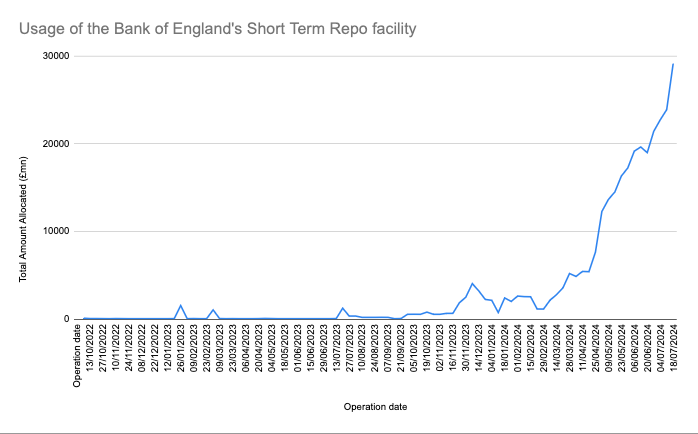Click the January 2023 spike on the line
Image resolution: width=698 pixels, height=434 pixels.
pyautogui.click(x=180, y=305)
